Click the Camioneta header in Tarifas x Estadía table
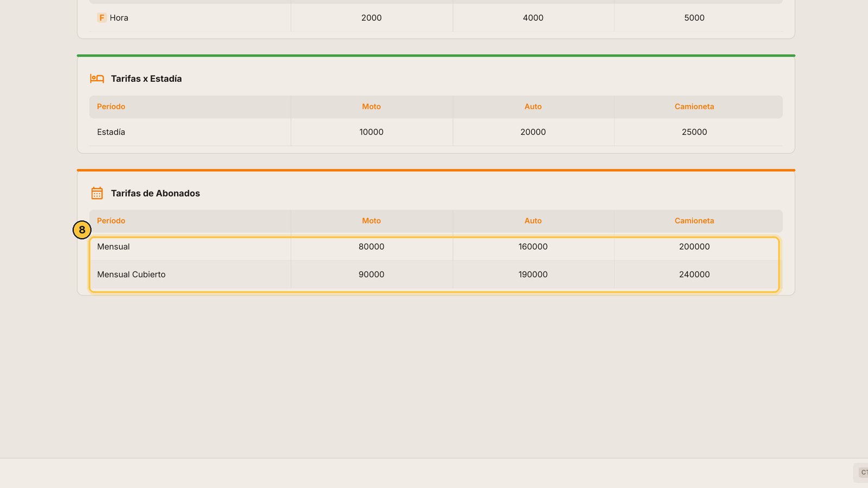The image size is (868, 488). pos(694,107)
